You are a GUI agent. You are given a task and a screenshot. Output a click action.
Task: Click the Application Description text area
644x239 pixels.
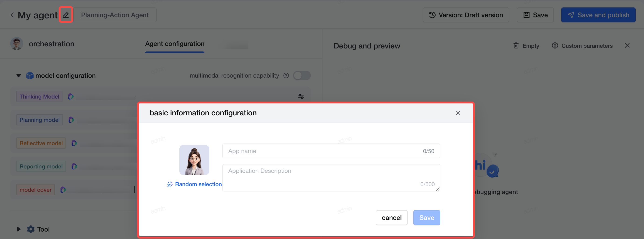331,178
